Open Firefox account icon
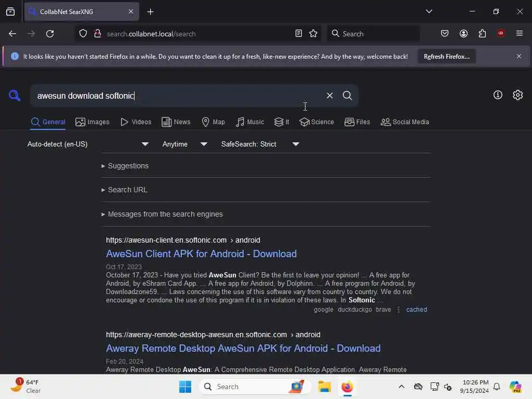Image resolution: width=532 pixels, height=399 pixels. click(x=463, y=34)
